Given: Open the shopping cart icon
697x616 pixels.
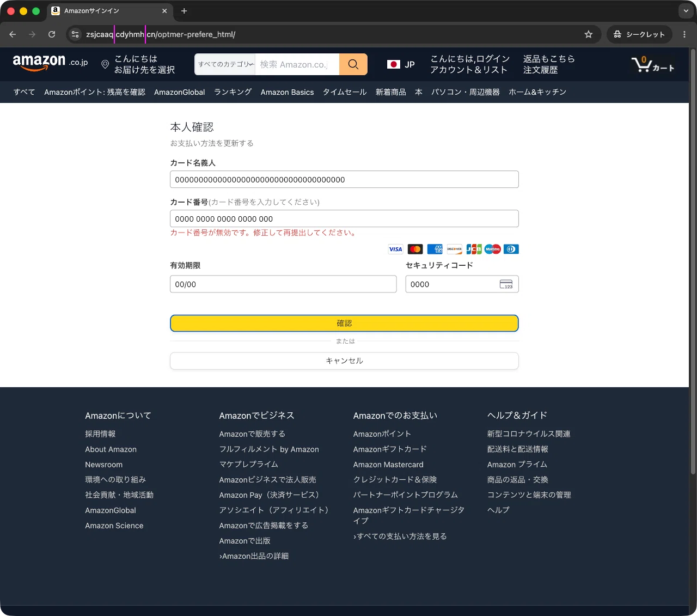Looking at the screenshot, I should coord(653,64).
